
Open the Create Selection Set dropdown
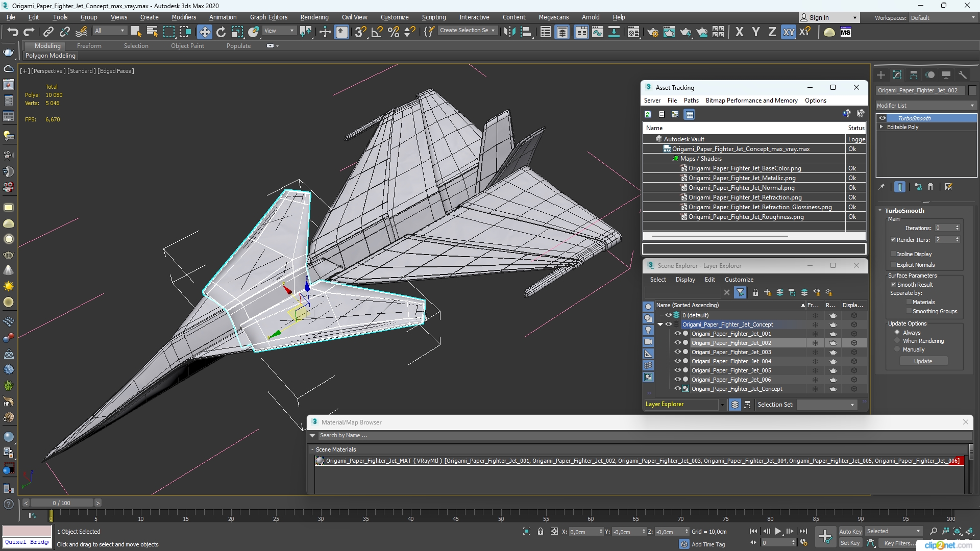click(x=467, y=31)
